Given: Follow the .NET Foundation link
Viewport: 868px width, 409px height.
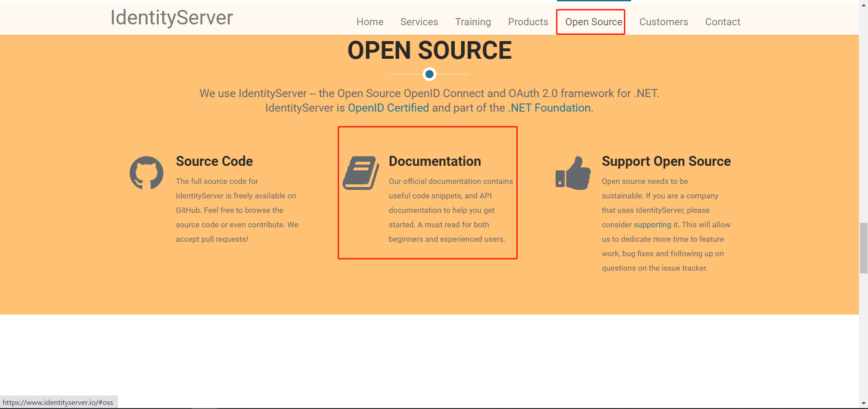Looking at the screenshot, I should (x=549, y=108).
